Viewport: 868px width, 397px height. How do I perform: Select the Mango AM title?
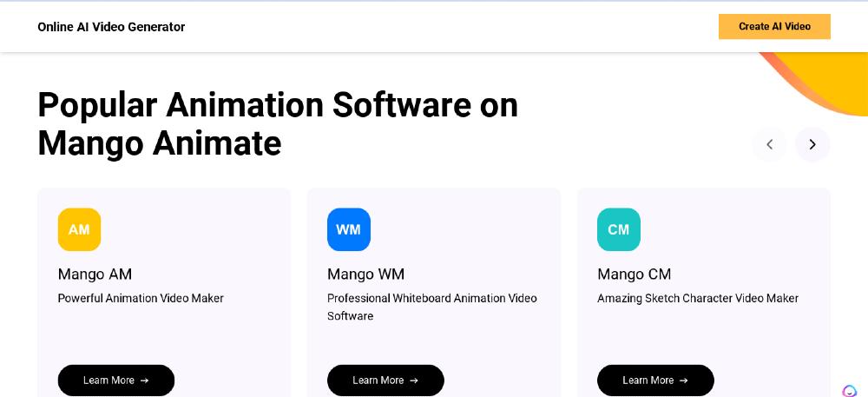pyautogui.click(x=95, y=275)
